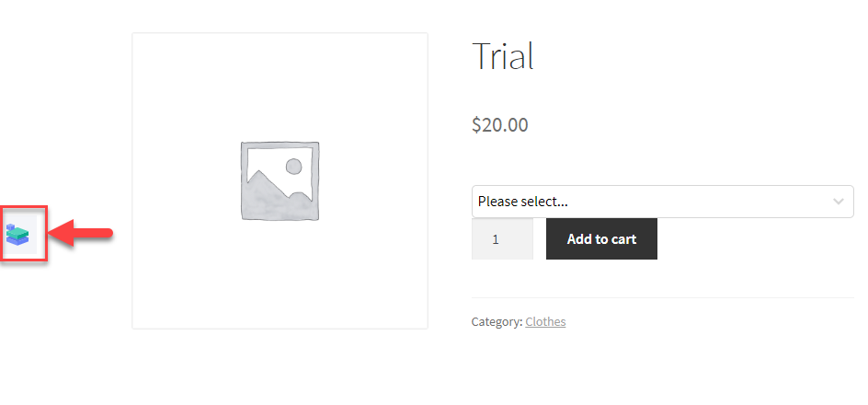The height and width of the screenshot is (405, 868).
Task: Click the divider line above Category
Action: pos(662,297)
